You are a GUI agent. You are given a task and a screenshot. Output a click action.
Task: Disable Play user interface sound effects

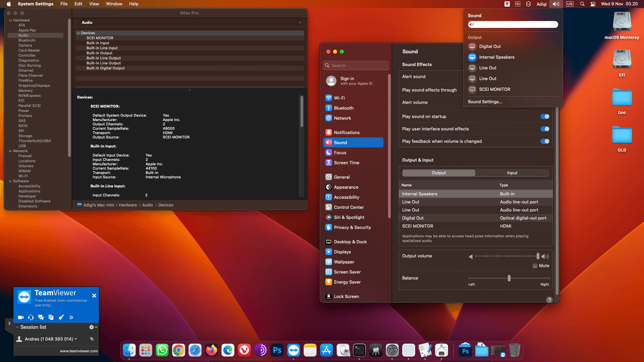545,129
